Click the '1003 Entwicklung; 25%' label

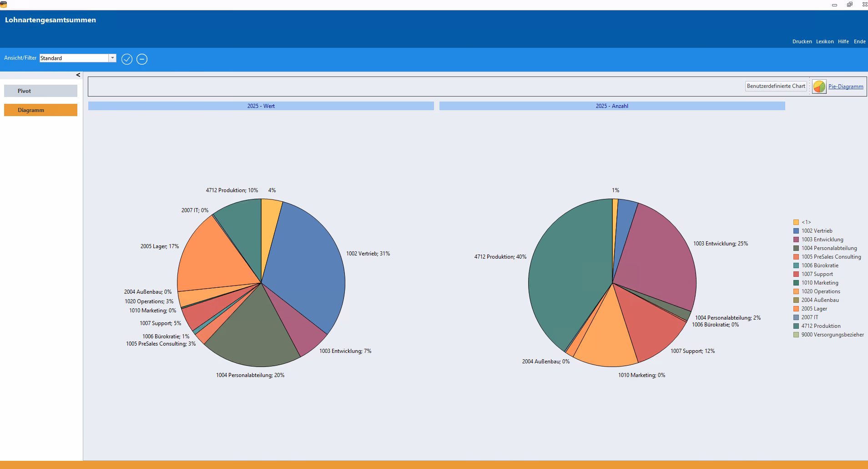(x=721, y=244)
